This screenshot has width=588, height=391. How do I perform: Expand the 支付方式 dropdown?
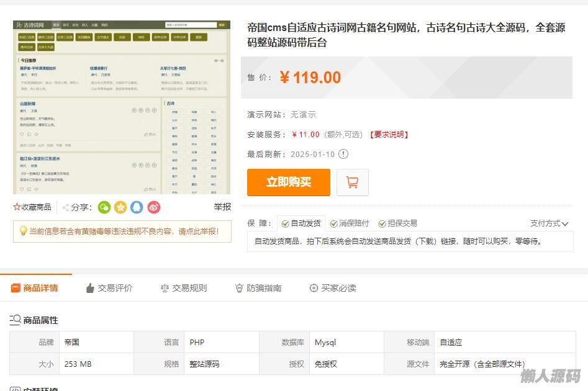[549, 223]
